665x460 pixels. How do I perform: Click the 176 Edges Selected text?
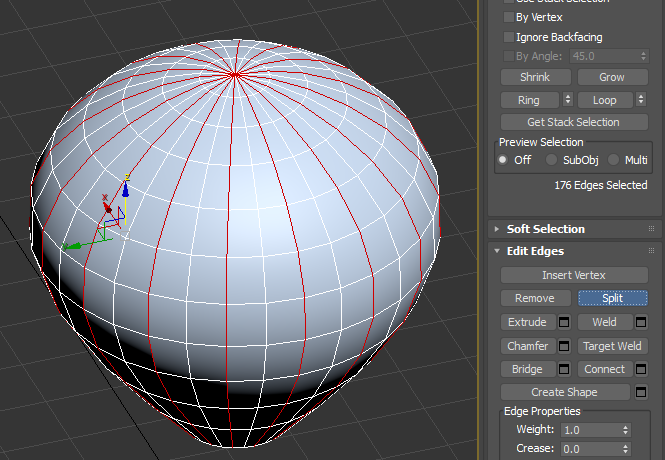601,185
